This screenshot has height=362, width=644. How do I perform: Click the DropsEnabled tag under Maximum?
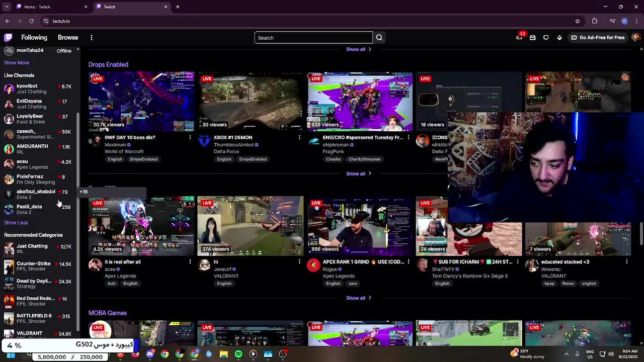click(144, 159)
